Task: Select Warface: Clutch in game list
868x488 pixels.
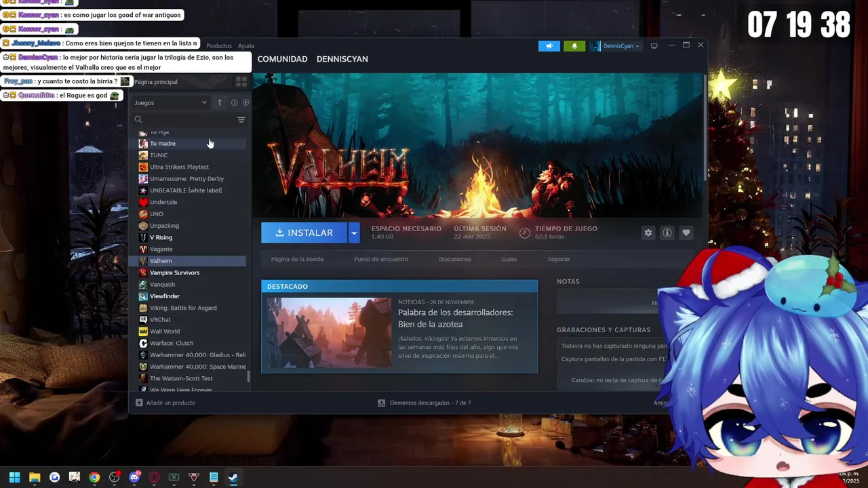Action: point(187,343)
